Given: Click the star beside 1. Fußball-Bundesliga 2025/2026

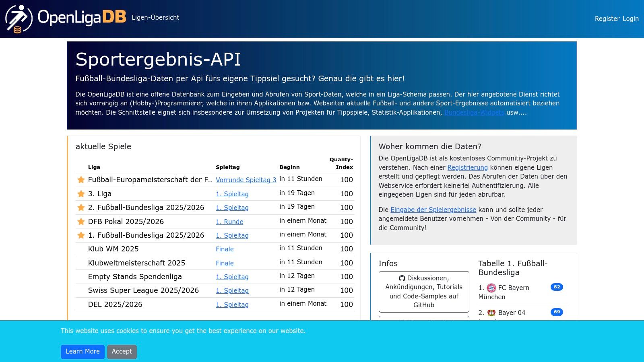Looking at the screenshot, I should click(x=81, y=235).
